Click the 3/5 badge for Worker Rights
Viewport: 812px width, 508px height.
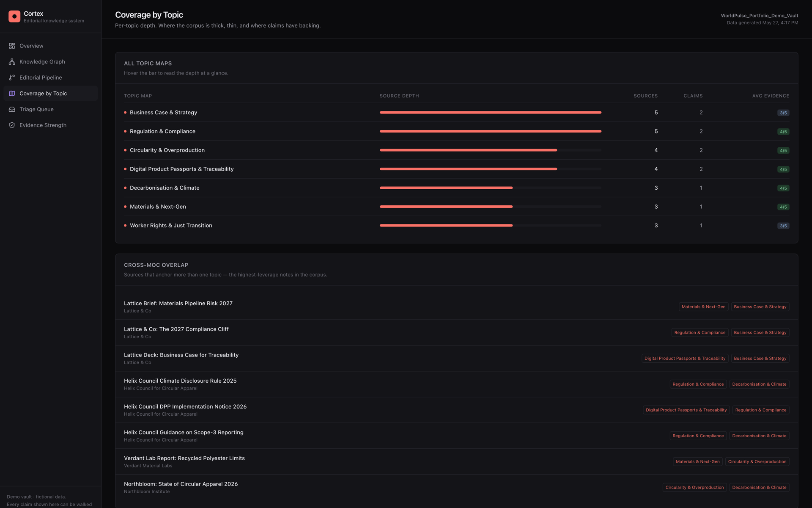click(783, 226)
